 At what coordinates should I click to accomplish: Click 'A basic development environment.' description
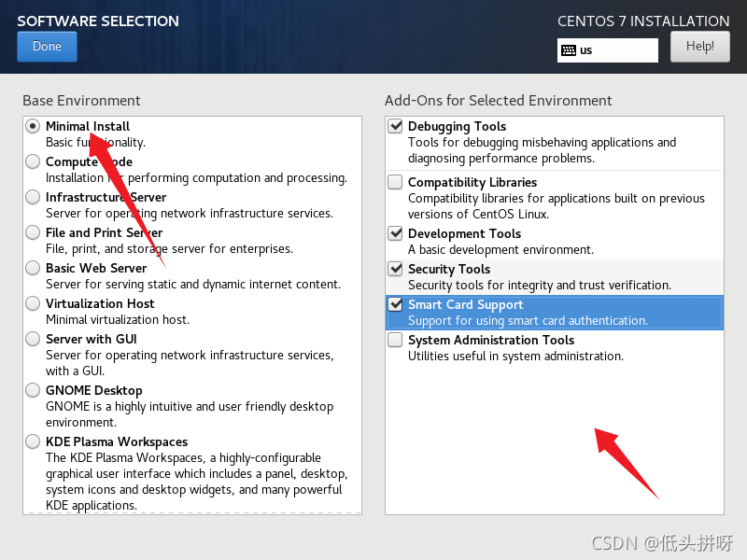500,249
